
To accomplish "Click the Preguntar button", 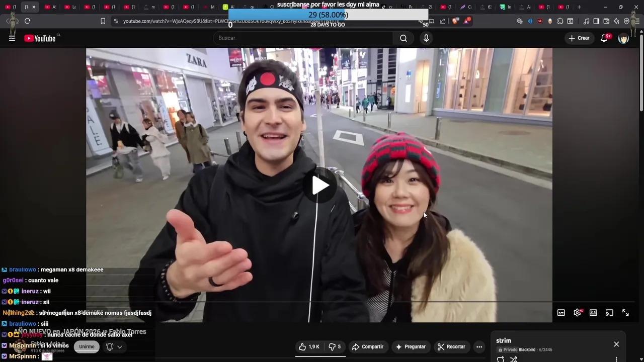I will coord(411,347).
